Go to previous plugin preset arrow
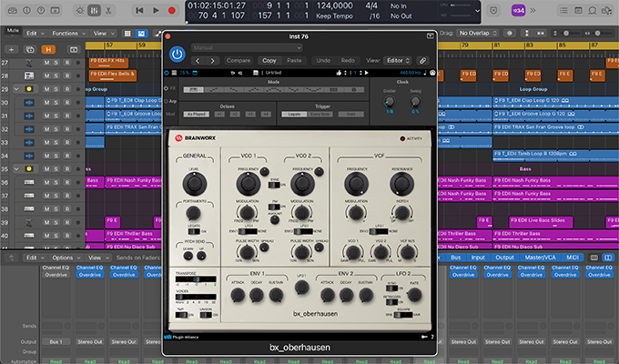The height and width of the screenshot is (364, 619). click(x=198, y=61)
